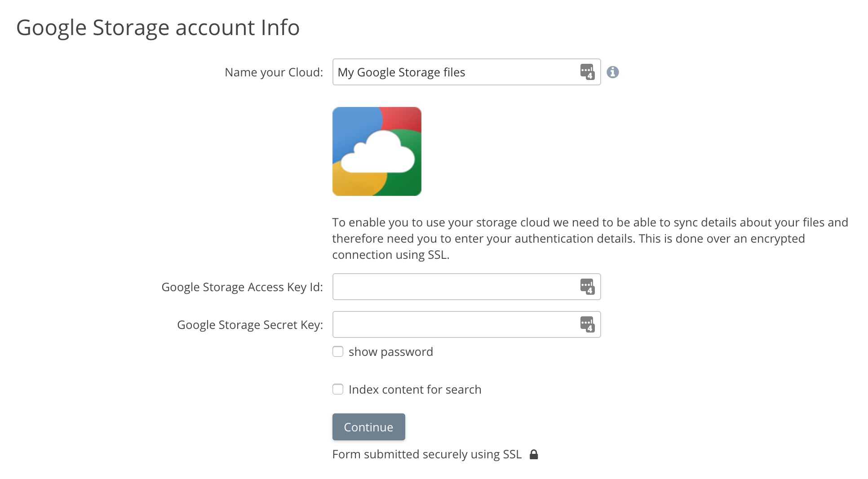
Task: Click the 'Google Storage account Info' heading
Action: click(158, 27)
